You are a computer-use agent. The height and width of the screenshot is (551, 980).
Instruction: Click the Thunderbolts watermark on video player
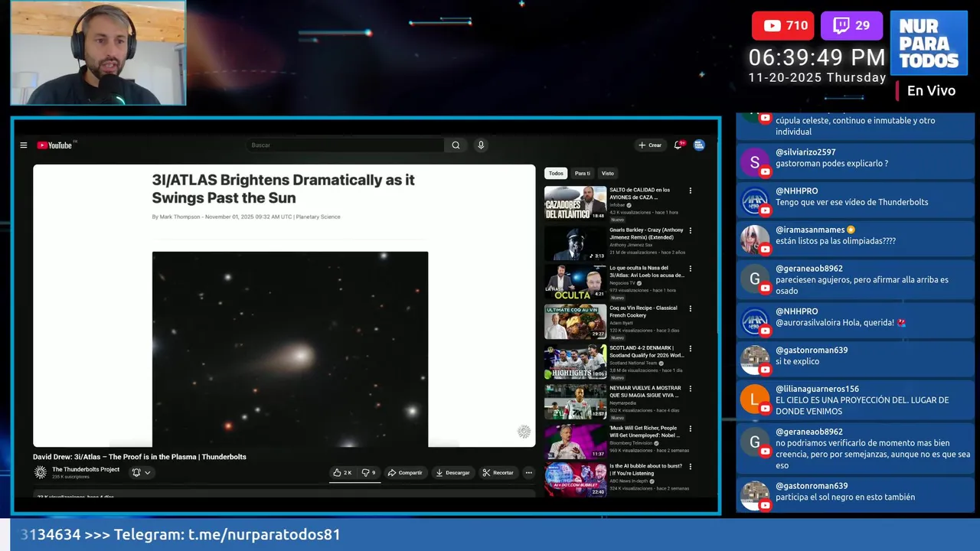pos(524,432)
